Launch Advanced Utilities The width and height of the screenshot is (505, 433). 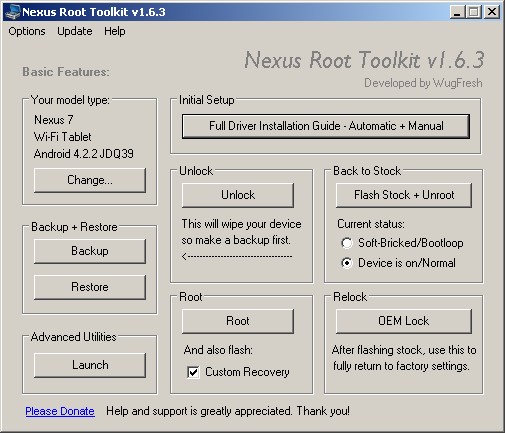[90, 365]
